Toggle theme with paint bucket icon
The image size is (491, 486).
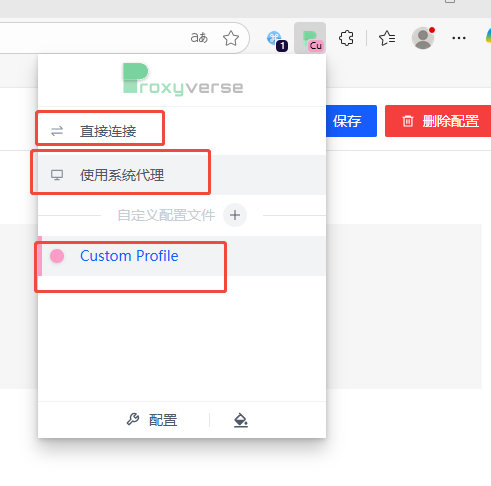[x=241, y=420]
